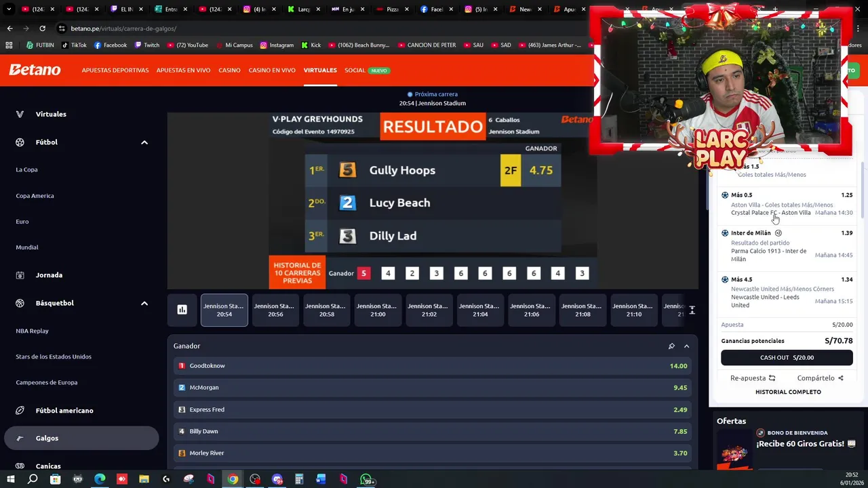This screenshot has height=488, width=868.
Task: Bet on Express Fred at odds 2.49
Action: 433,409
